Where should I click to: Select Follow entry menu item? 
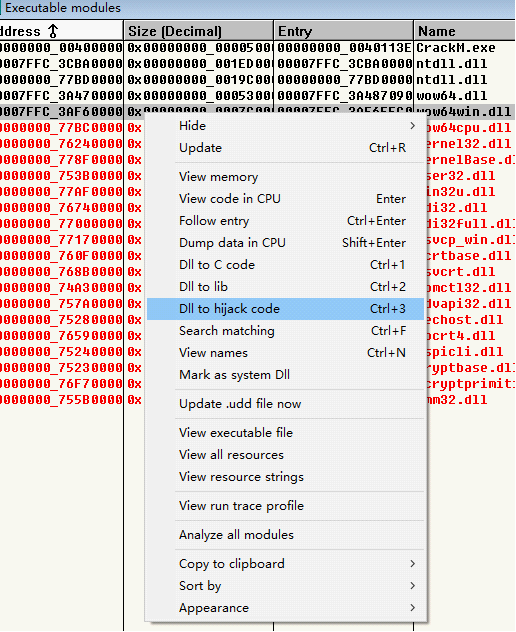coord(285,221)
